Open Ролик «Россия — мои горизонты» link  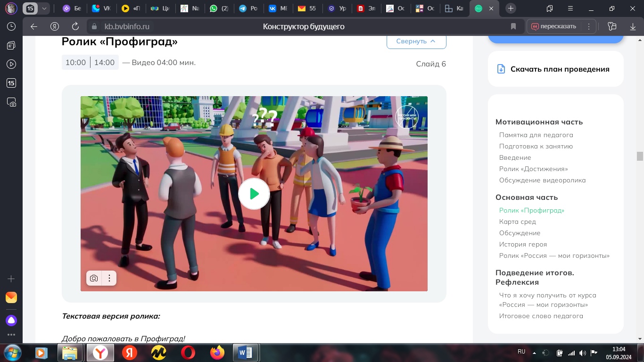click(554, 255)
